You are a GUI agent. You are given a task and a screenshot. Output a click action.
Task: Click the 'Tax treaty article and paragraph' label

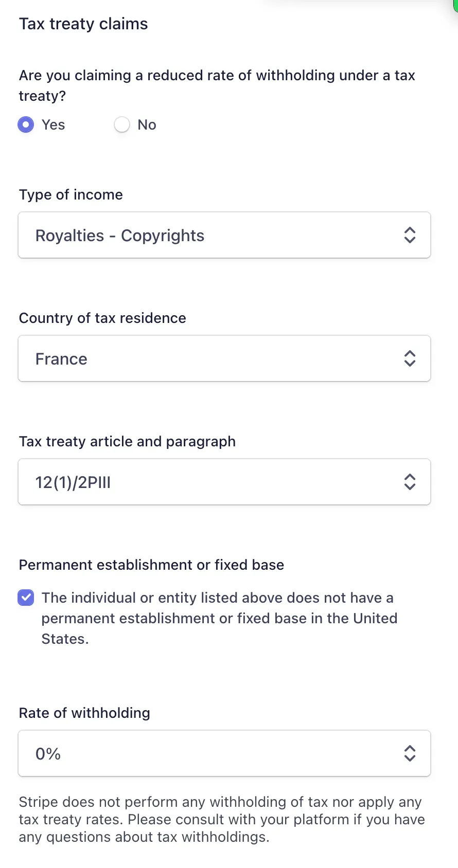[x=127, y=442]
